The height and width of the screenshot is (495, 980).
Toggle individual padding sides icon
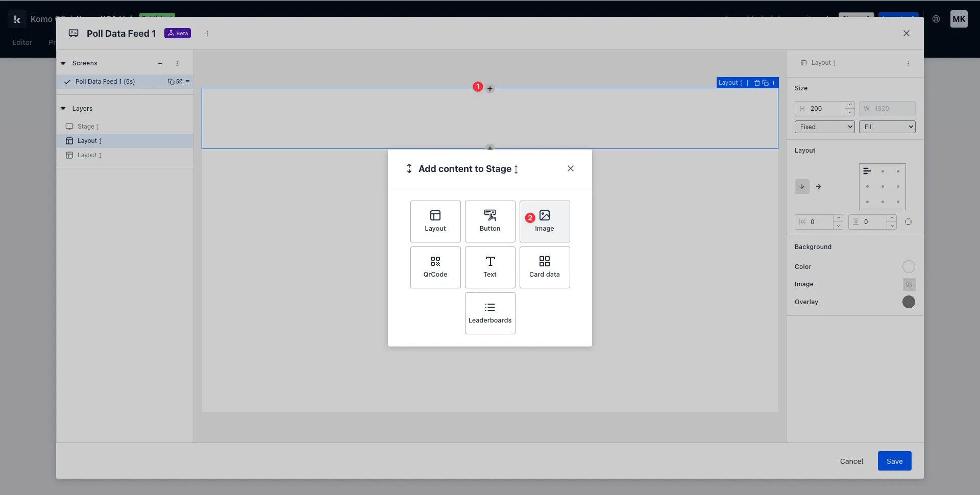tap(909, 222)
